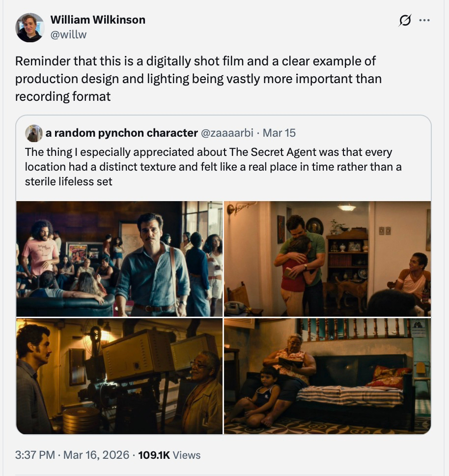
Task: Click 'sterile lifeless set' in quoted tweet
Action: coord(69,181)
